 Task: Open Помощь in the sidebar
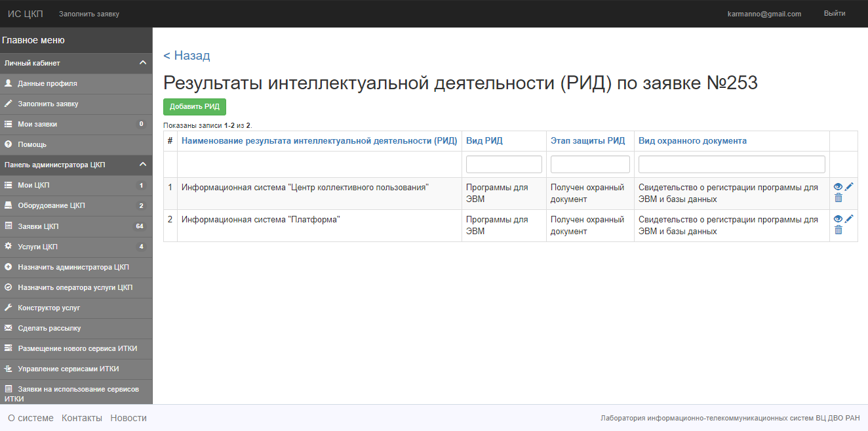click(x=76, y=144)
